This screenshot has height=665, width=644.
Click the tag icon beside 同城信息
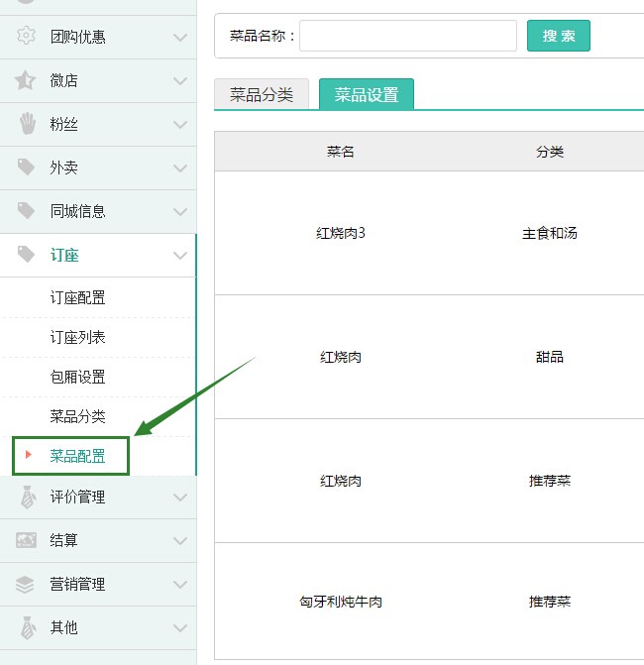point(26,211)
